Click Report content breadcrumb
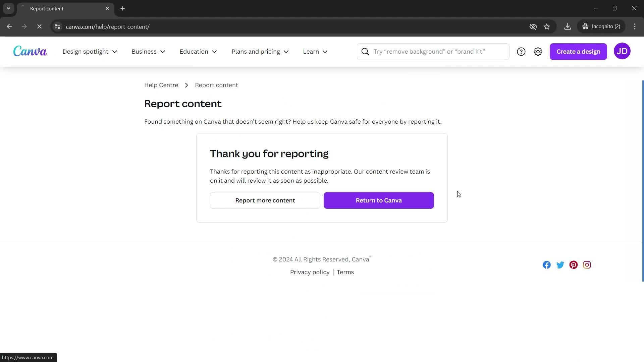 (x=216, y=85)
